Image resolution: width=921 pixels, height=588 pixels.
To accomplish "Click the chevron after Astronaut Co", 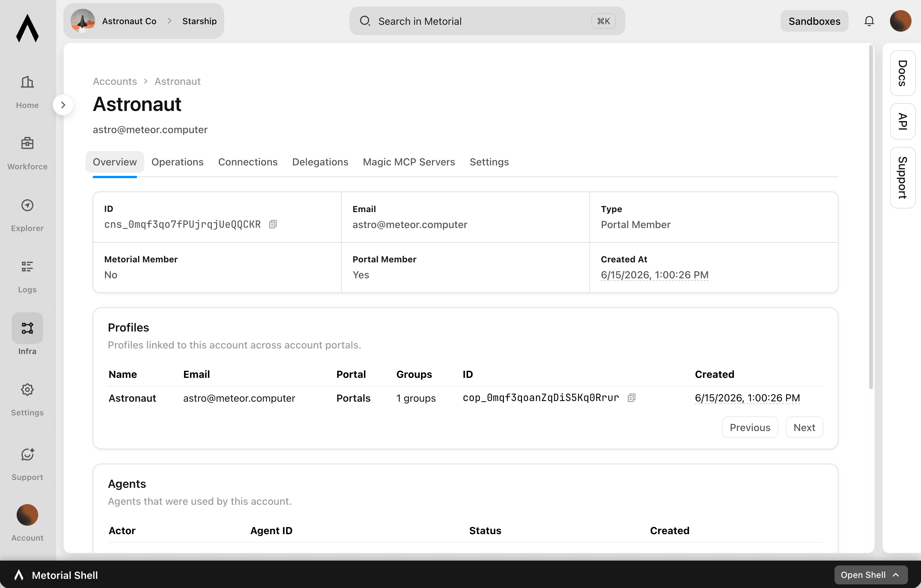I will [x=169, y=21].
